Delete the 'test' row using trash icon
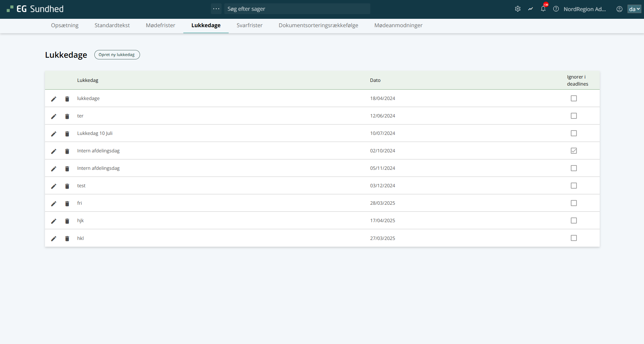 tap(67, 186)
